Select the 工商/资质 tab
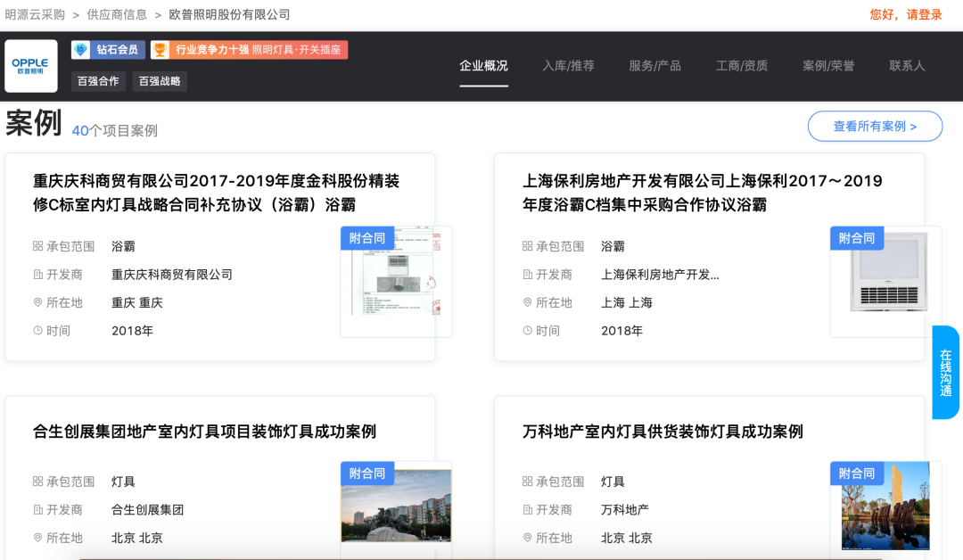The image size is (963, 560). (741, 66)
